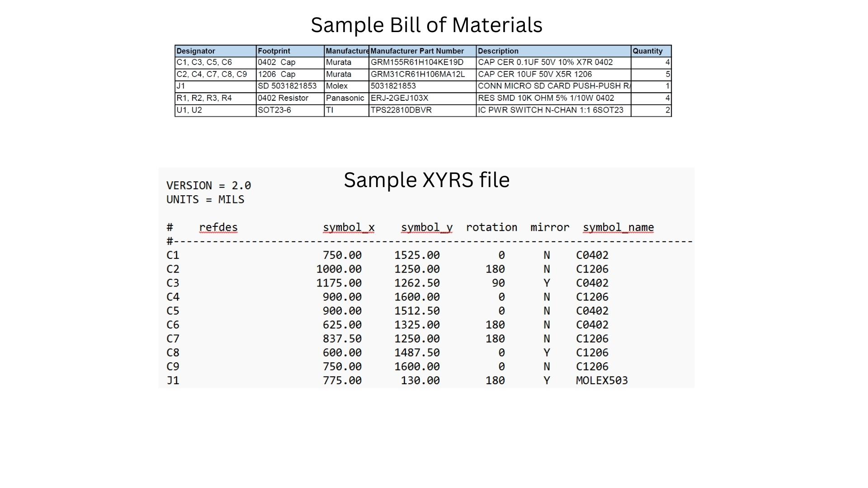
Task: Click the Sample Bill of Materials title
Action: coord(426,25)
